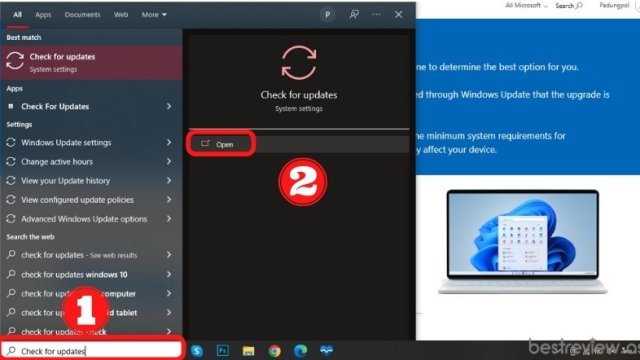Click the View your Update history icon
The image size is (640, 360).
point(11,180)
